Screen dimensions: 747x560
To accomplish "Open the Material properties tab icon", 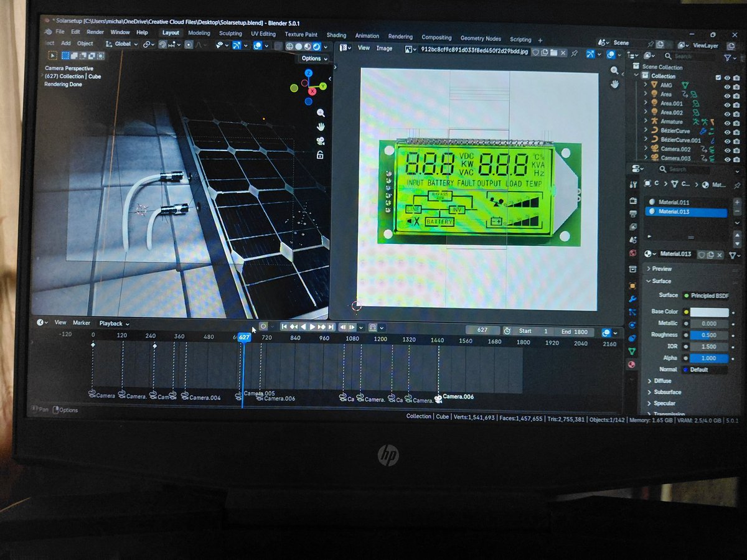I will [632, 365].
